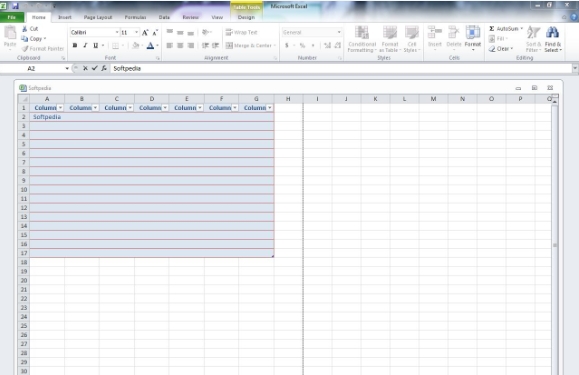Select the row 10 header
Image resolution: width=579 pixels, height=375 pixels.
click(24, 190)
